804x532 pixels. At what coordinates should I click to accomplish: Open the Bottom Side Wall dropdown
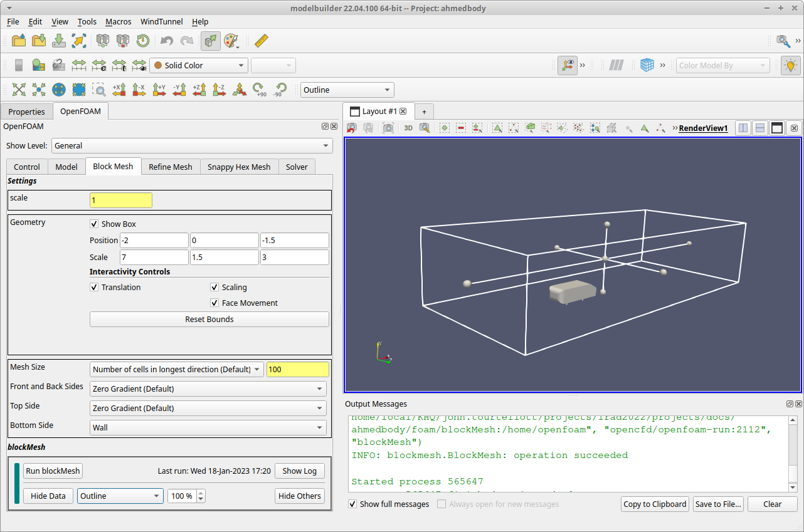[x=208, y=427]
